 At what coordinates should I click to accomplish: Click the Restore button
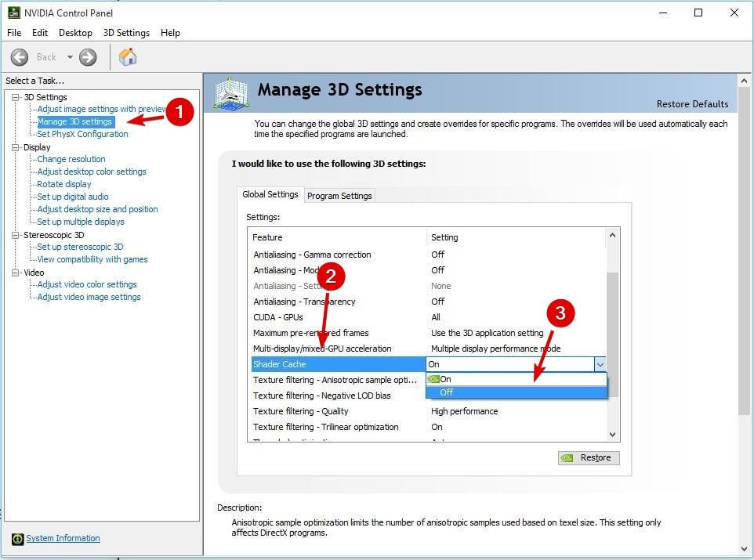click(x=589, y=457)
